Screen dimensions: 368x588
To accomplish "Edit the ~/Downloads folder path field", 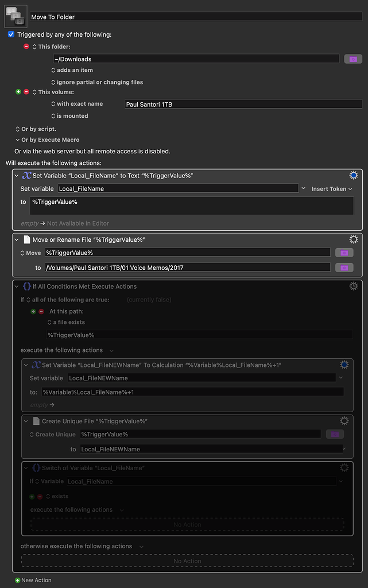I will point(196,59).
